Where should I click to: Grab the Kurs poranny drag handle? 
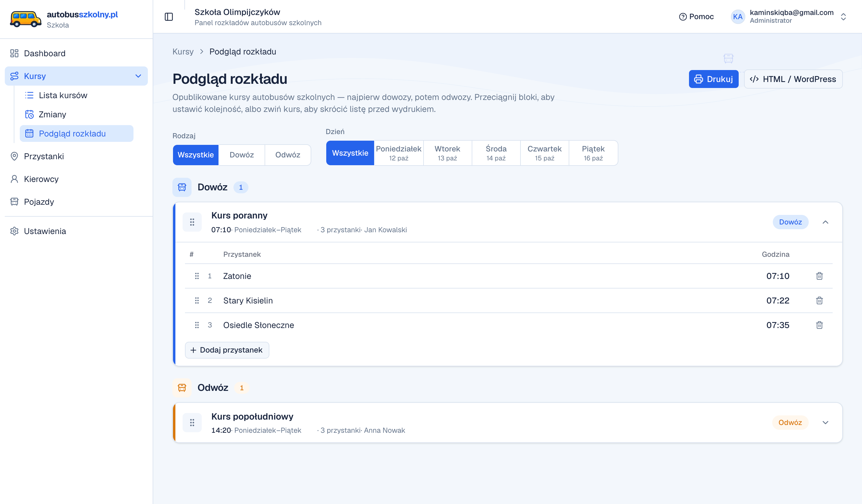pos(192,222)
